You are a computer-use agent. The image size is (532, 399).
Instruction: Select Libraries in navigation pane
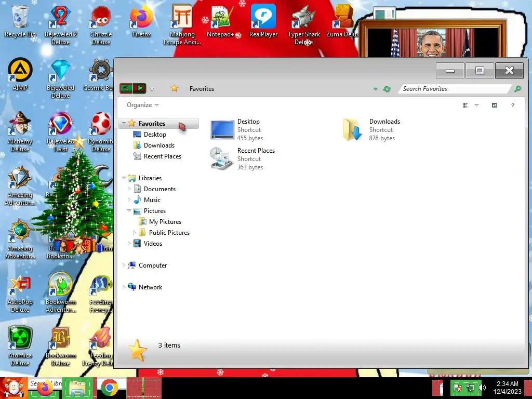click(150, 178)
